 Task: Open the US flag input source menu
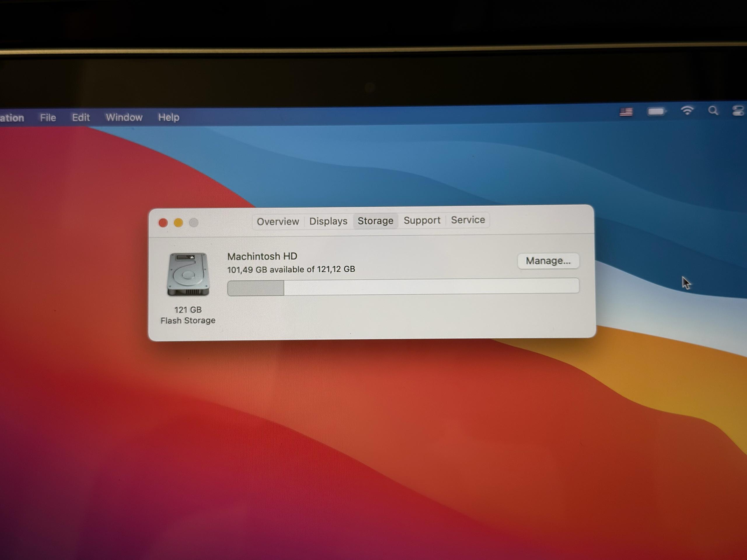pos(626,112)
